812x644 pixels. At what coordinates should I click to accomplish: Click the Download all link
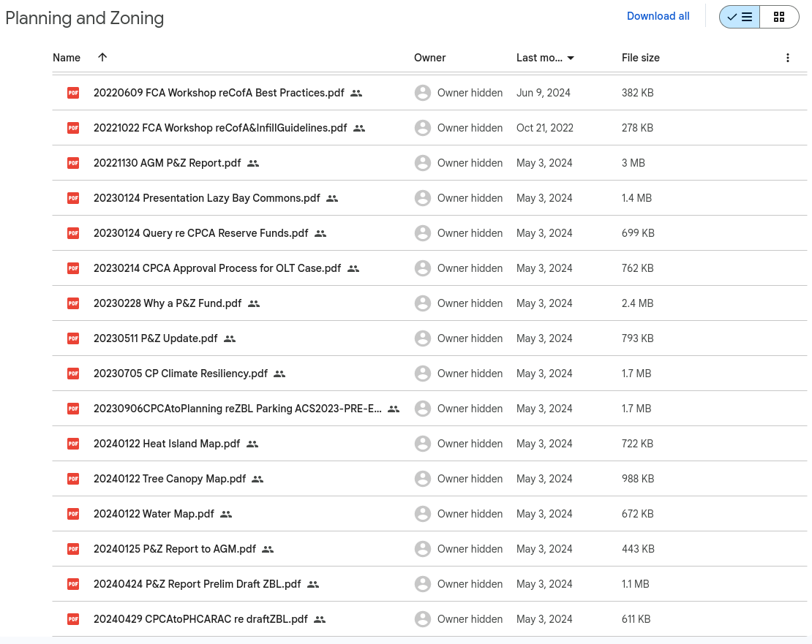658,15
